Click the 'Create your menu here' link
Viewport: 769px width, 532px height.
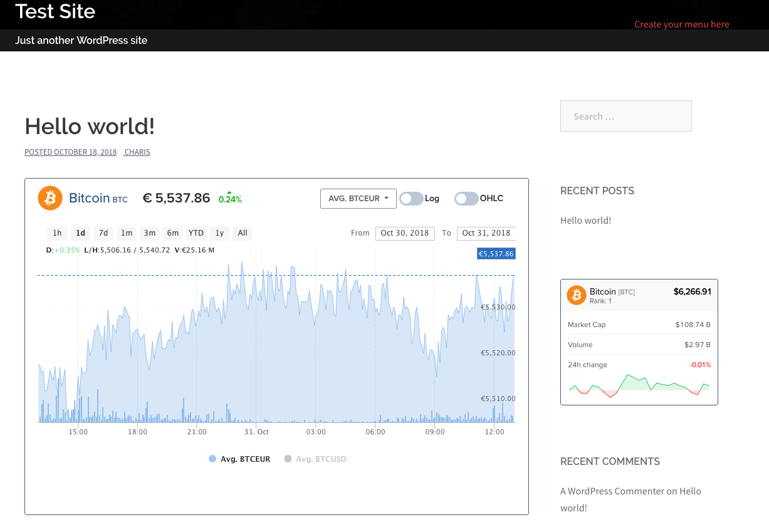tap(681, 24)
